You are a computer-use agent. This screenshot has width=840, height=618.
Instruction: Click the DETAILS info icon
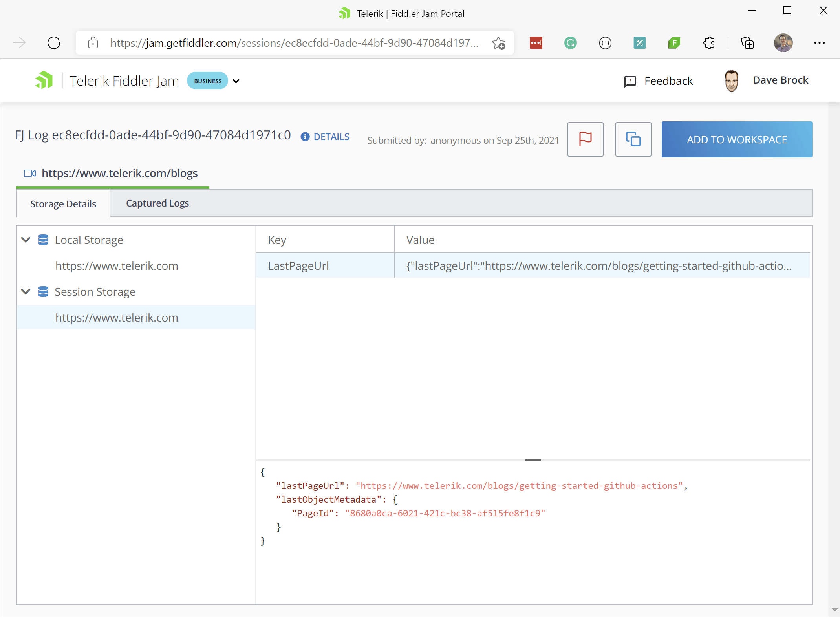(305, 137)
